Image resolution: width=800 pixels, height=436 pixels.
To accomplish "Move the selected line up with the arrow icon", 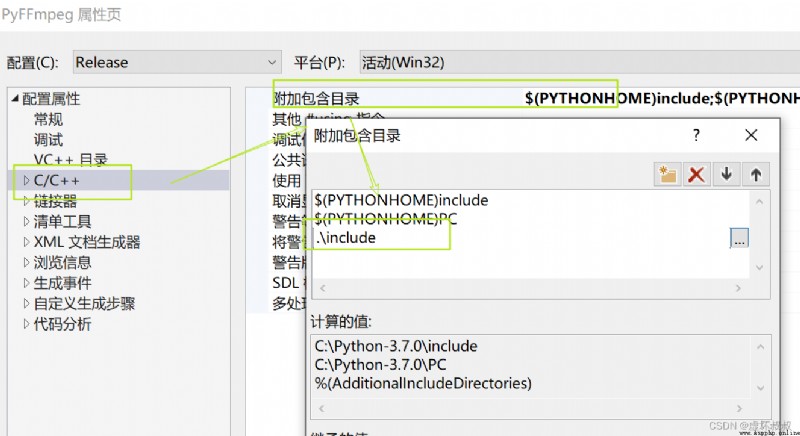I will point(756,175).
